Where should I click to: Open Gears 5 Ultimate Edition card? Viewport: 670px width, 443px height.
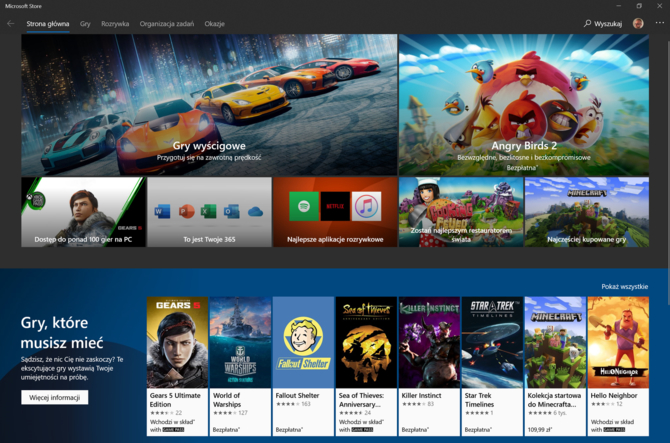coord(177,367)
